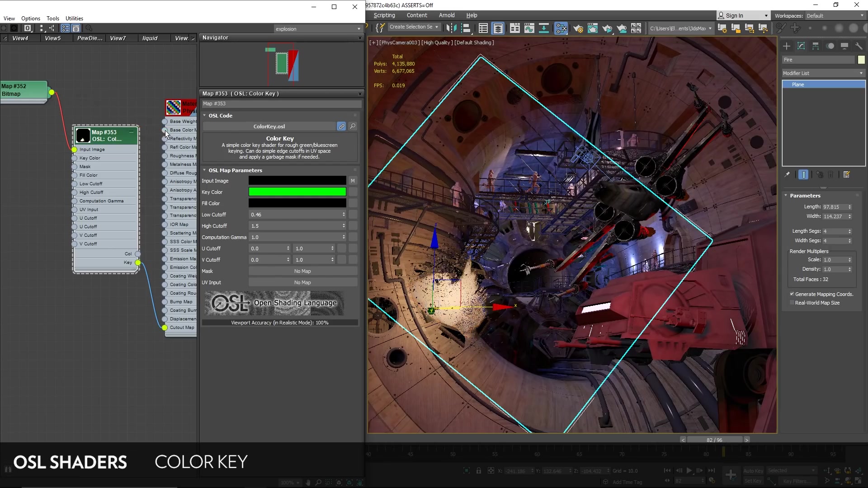Viewport: 868px width, 488px height.
Task: Click the pin stack icon
Action: (x=787, y=175)
